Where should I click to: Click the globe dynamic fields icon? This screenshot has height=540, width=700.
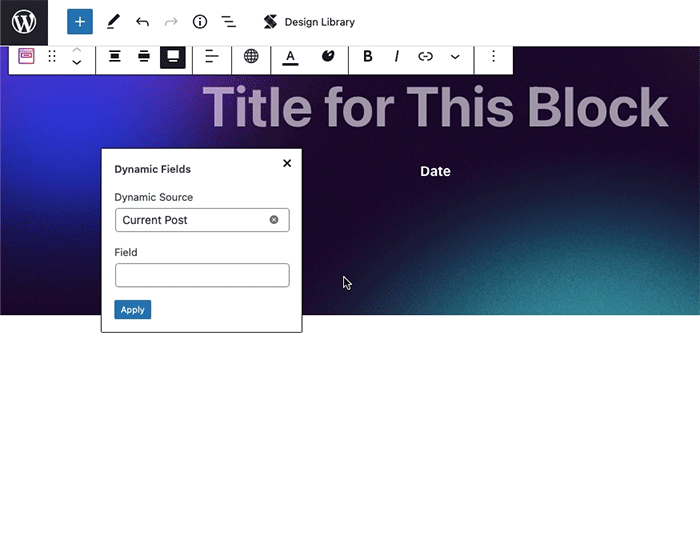pyautogui.click(x=251, y=56)
